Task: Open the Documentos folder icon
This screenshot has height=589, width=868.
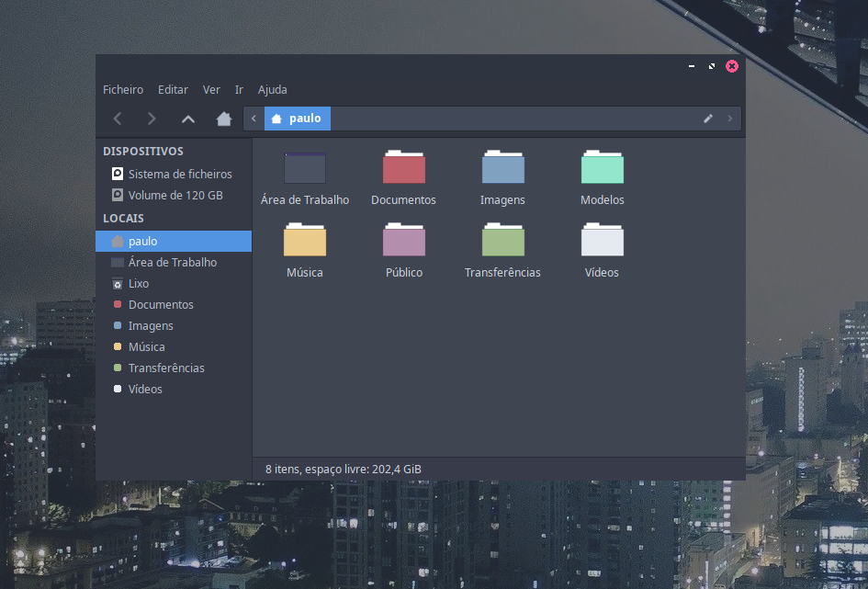Action: tap(403, 168)
